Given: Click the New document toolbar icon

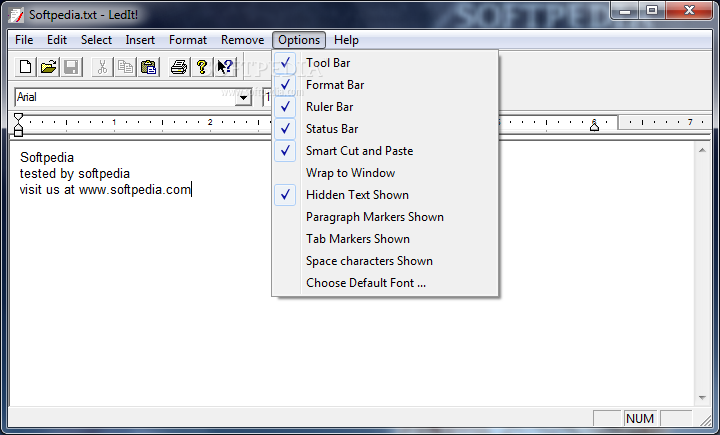Looking at the screenshot, I should coord(26,67).
